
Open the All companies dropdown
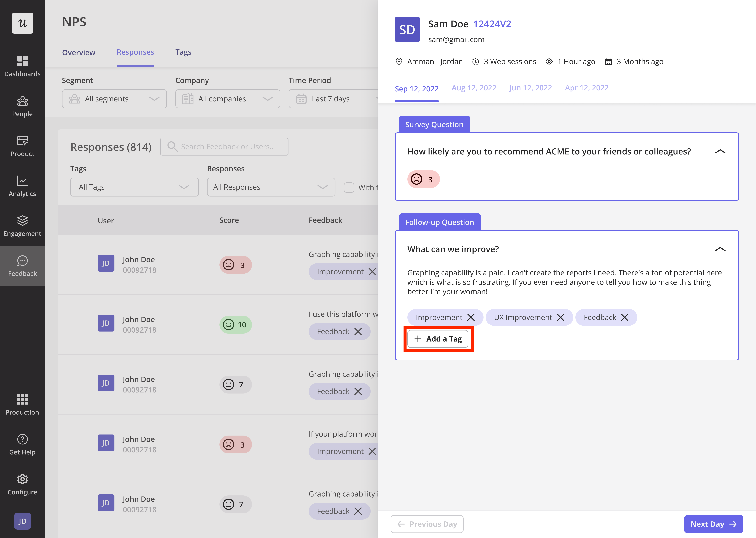(228, 99)
